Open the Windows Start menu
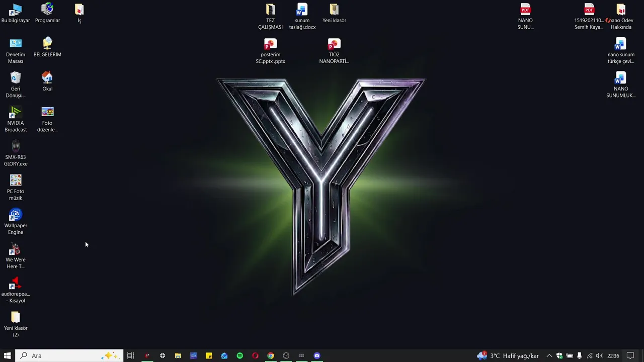The width and height of the screenshot is (644, 362). (8, 355)
